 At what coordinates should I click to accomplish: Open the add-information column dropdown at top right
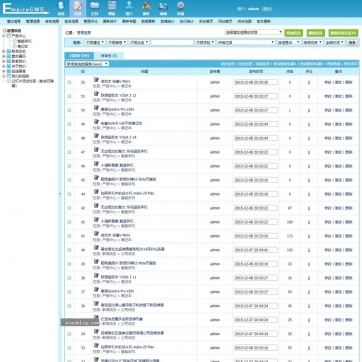(253, 32)
